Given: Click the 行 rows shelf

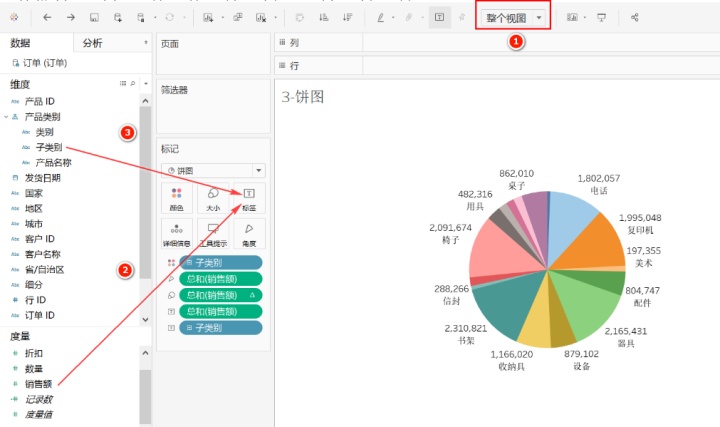Looking at the screenshot, I should pyautogui.click(x=497, y=66).
